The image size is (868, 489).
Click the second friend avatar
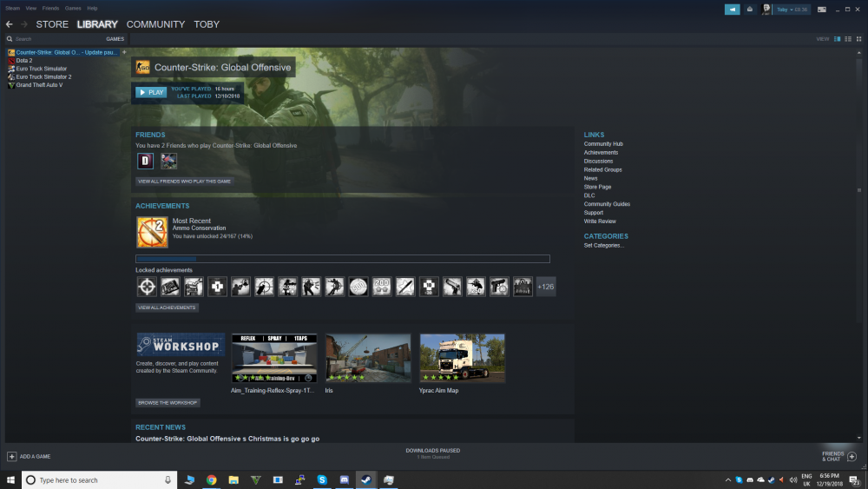point(169,162)
